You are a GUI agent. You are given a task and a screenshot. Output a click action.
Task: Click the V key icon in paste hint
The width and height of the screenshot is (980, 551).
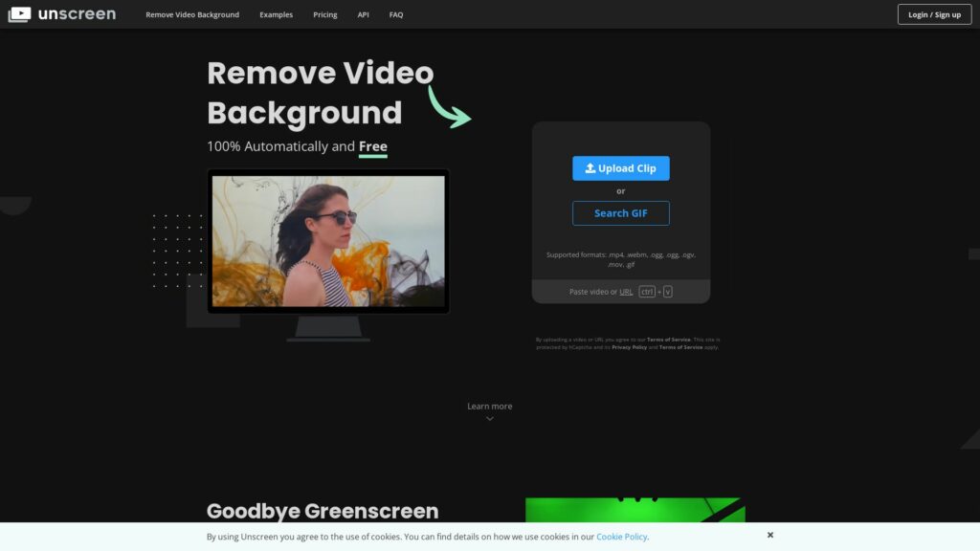[667, 292]
